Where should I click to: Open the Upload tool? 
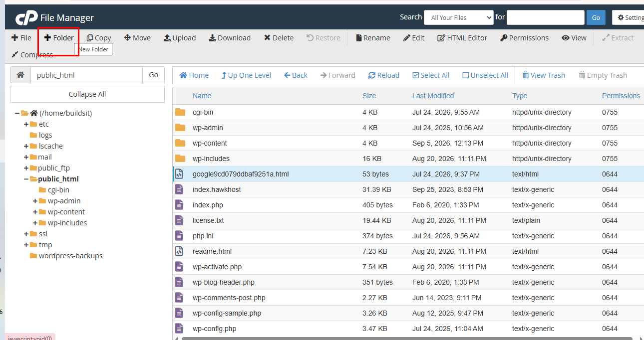coord(180,38)
